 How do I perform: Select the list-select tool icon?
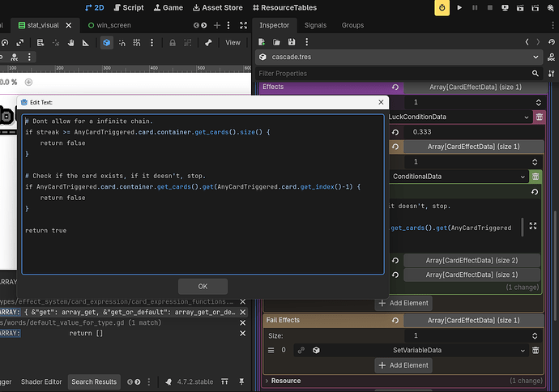[x=41, y=43]
